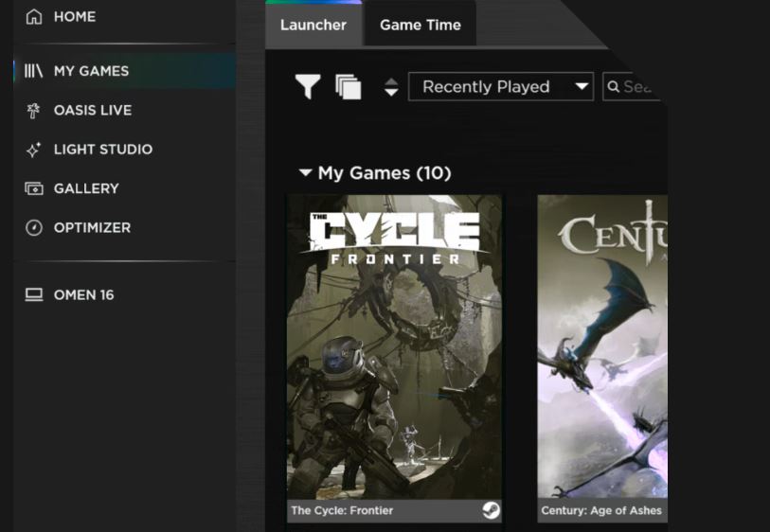Click the stacked windows view icon

349,87
